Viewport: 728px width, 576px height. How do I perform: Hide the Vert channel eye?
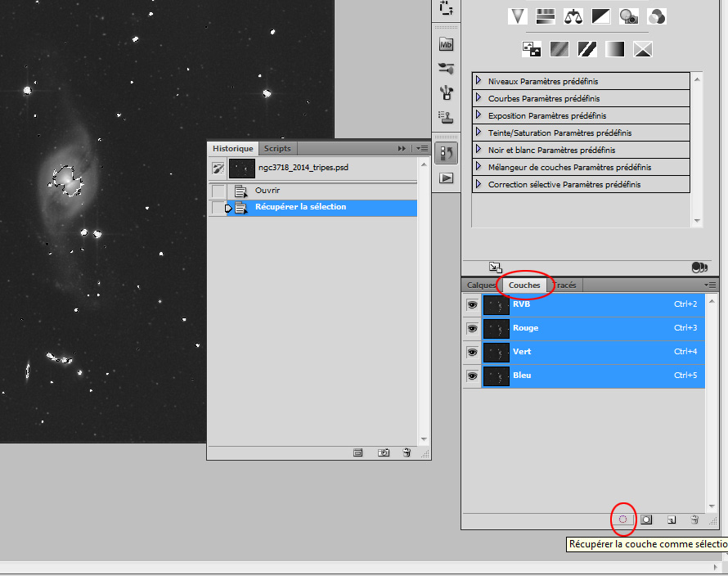point(472,352)
